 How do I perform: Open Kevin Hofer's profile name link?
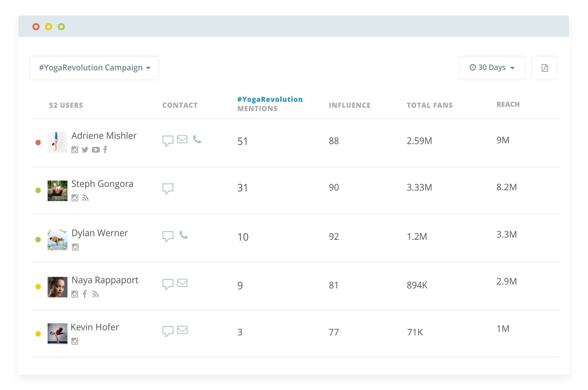coord(95,327)
